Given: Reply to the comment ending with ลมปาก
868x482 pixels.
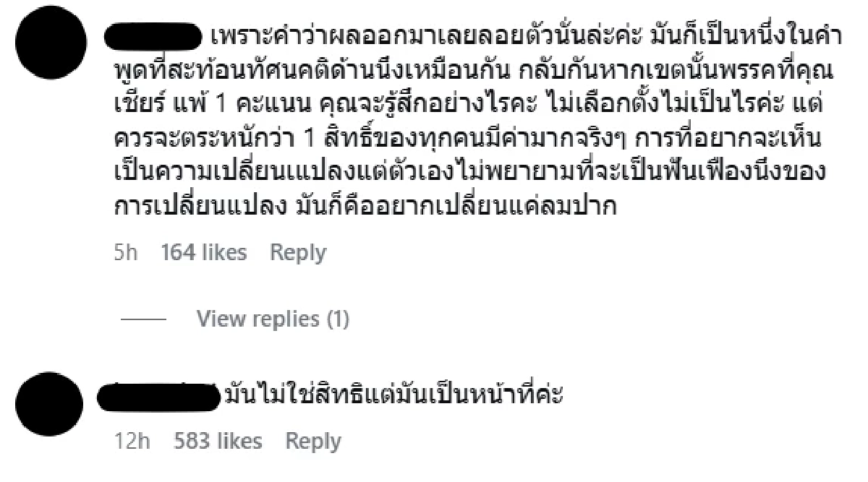Looking at the screenshot, I should click(x=299, y=252).
